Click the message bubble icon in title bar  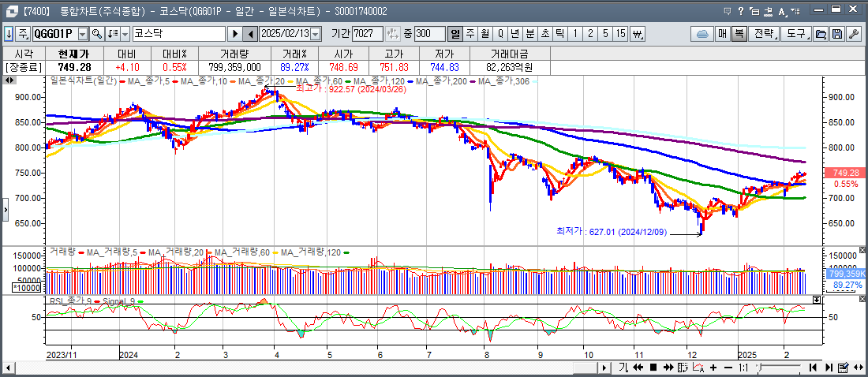pos(728,11)
